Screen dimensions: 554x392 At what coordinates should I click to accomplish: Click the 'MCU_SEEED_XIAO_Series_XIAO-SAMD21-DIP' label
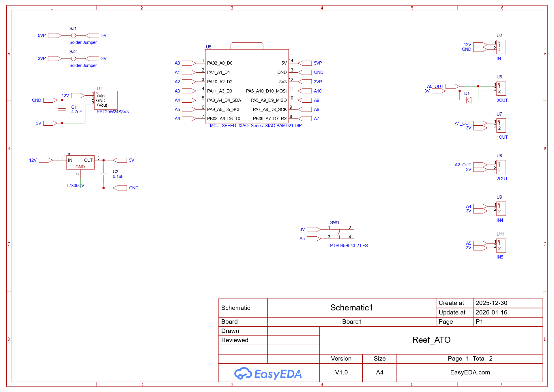pyautogui.click(x=256, y=126)
